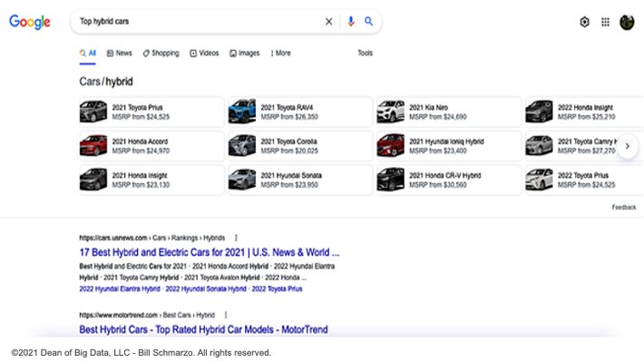This screenshot has width=644, height=362.
Task: Open the 2021 Hyundai Sonata card
Action: (300, 180)
